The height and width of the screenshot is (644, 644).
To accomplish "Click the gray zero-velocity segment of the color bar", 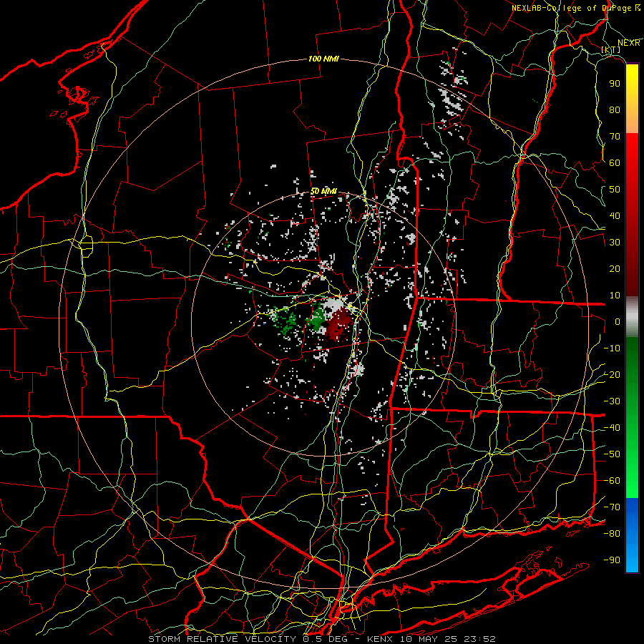I will (x=632, y=317).
